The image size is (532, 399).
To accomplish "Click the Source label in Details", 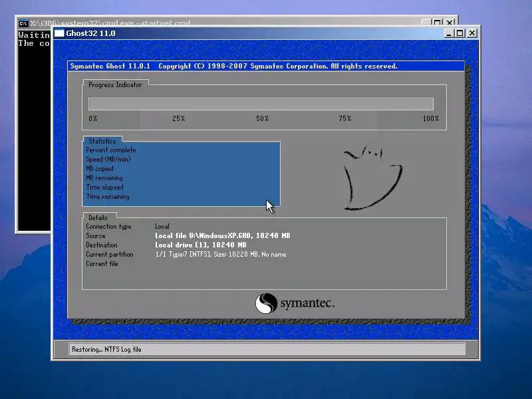I will pos(96,235).
